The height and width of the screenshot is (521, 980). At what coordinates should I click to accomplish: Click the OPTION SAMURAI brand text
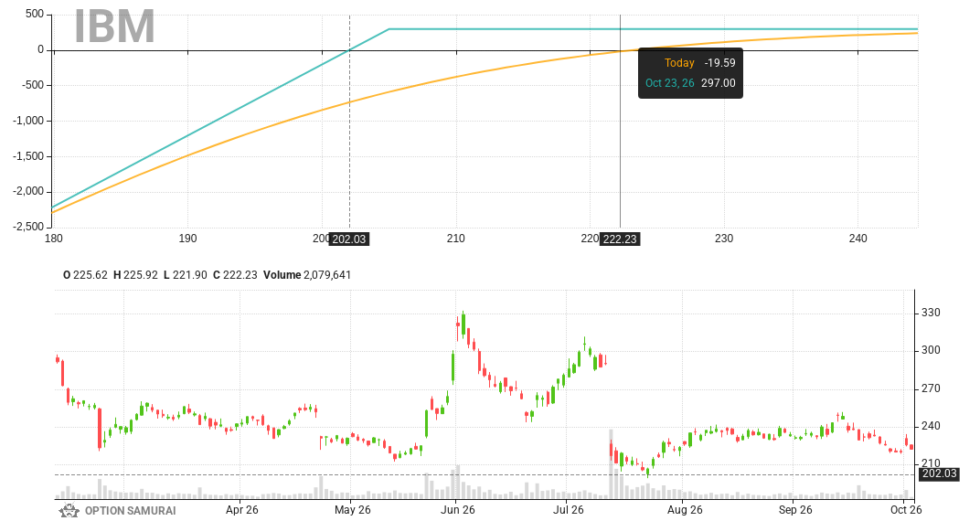point(130,510)
